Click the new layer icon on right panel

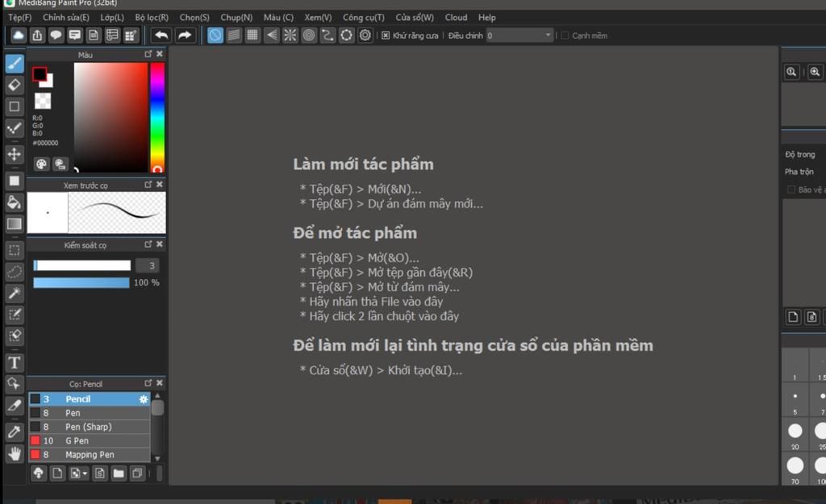793,317
